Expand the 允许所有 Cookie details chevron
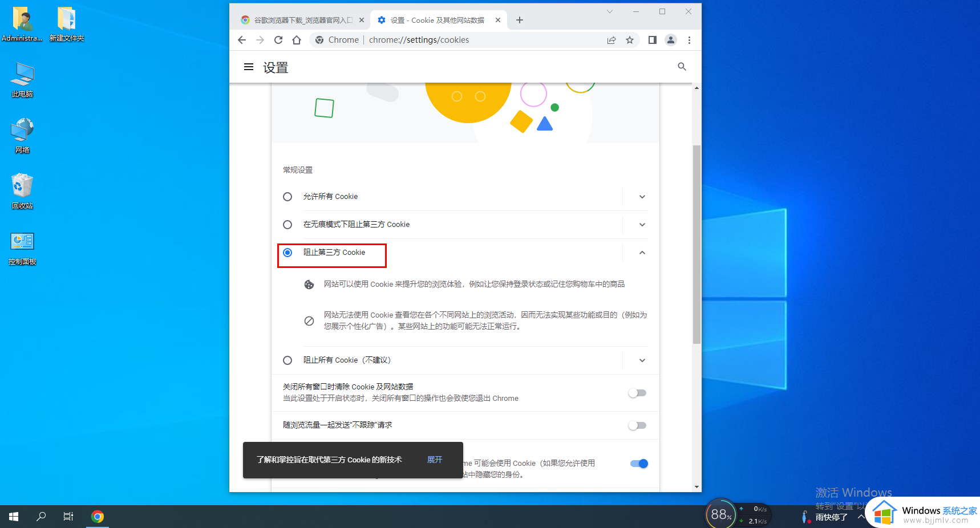 click(642, 197)
